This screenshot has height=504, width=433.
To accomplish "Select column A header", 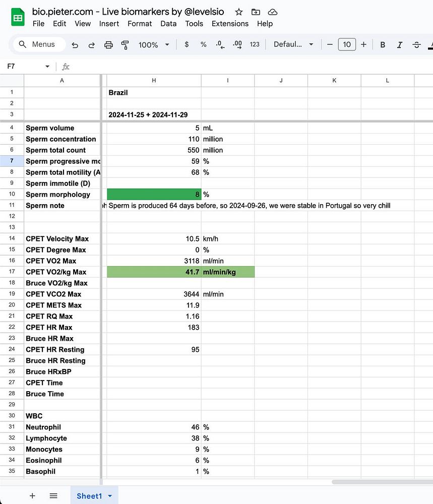I will click(62, 80).
